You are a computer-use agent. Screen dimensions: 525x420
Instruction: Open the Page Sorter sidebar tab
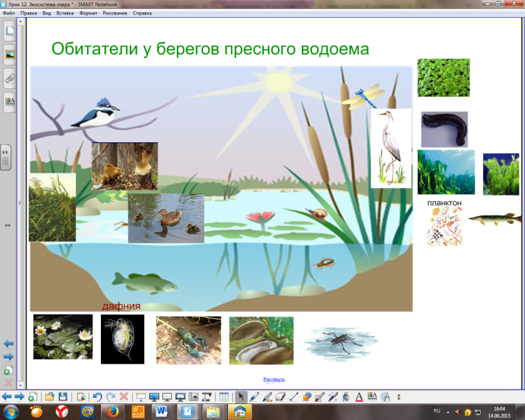coord(10,31)
